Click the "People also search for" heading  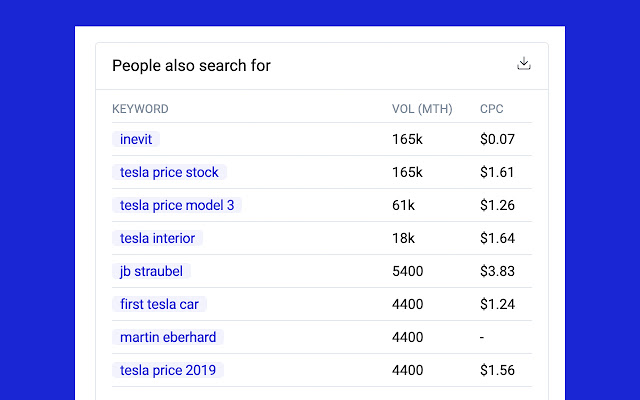pyautogui.click(x=191, y=66)
